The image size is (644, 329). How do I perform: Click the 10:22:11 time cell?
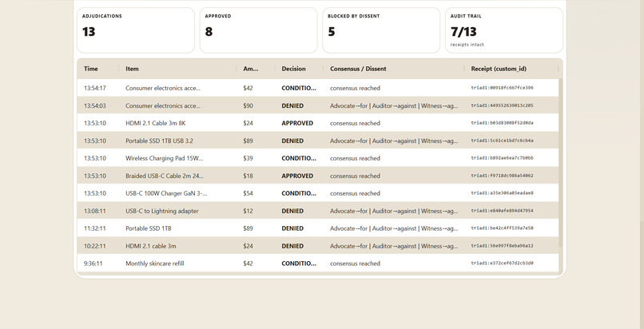[x=95, y=246]
